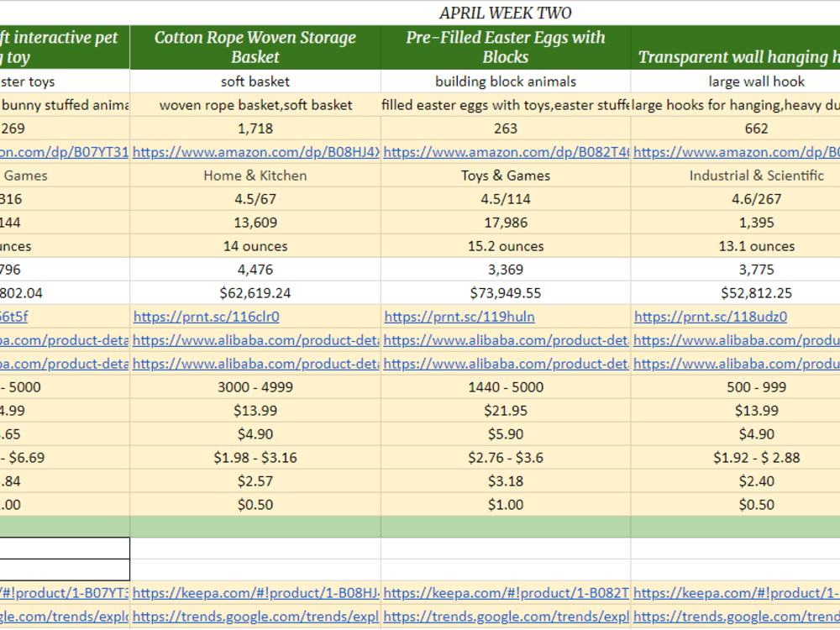Screen dimensions: 840x630
Task: Select the MOQ cell 1440 - 5000
Action: pos(506,387)
